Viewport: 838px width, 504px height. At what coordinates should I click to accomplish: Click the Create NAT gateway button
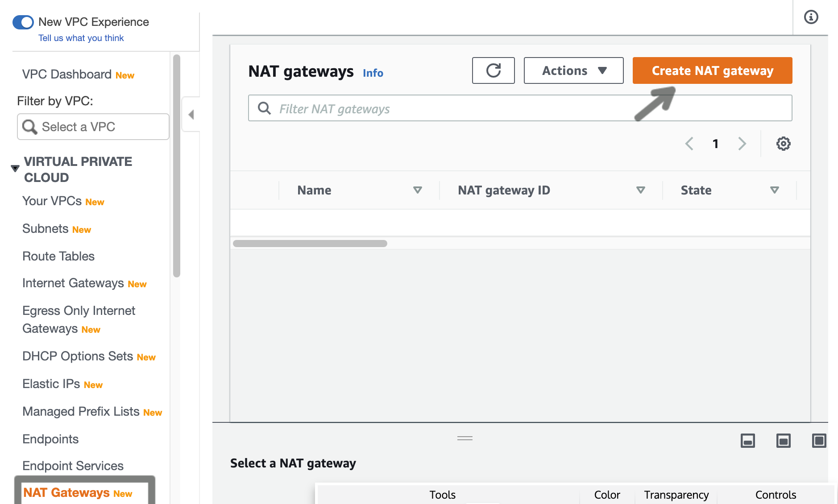712,70
